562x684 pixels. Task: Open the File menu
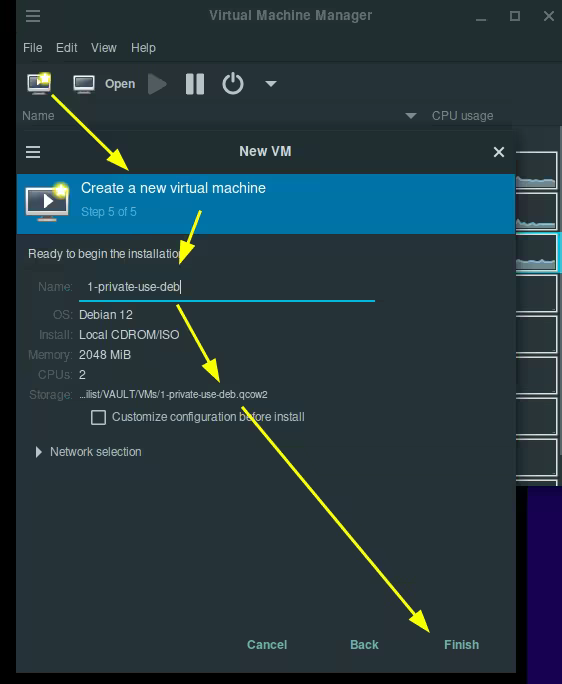(33, 48)
